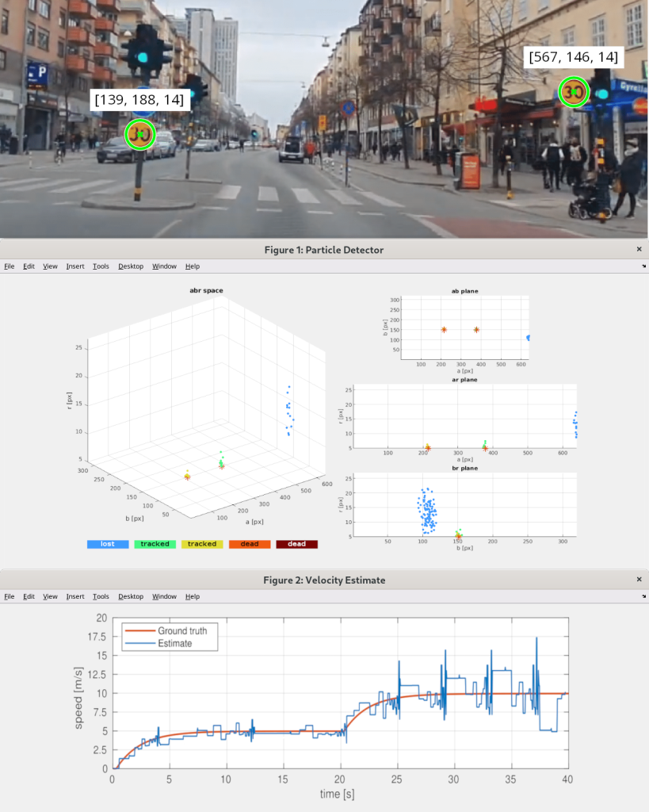Viewport: 649px width, 812px height.
Task: Click the dock arrow in Velocity Estimate menu bar
Action: (643, 596)
